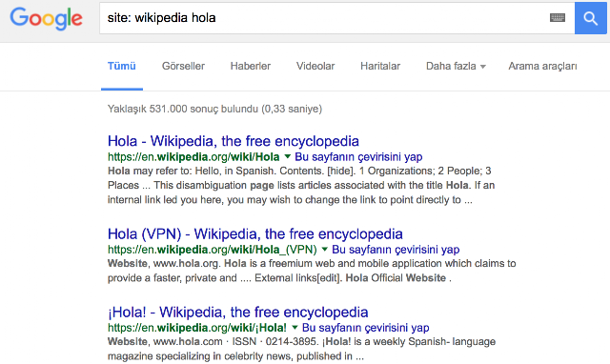Translate the ¡Hola! page via 'Bu sayfanın çevirisini yap'
The image size is (610, 364).
(366, 328)
